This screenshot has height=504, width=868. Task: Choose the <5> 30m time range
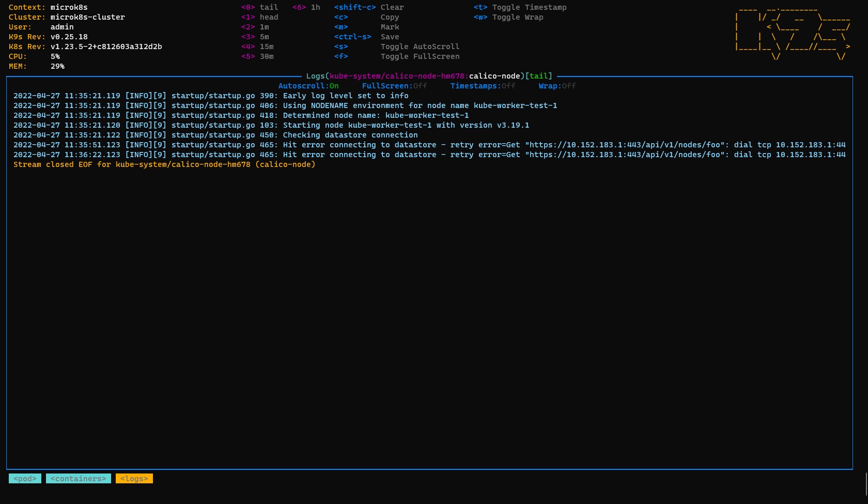pyautogui.click(x=257, y=56)
